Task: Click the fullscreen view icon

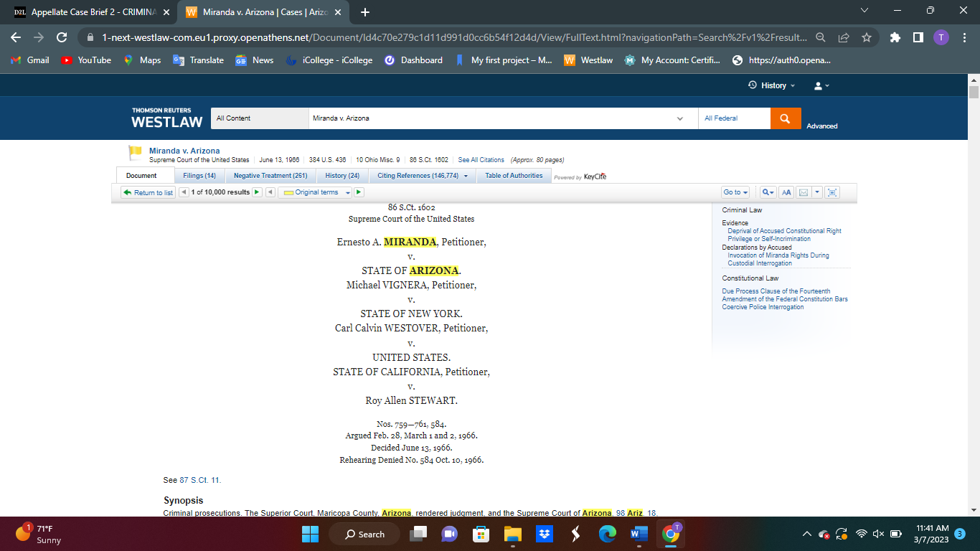Action: point(831,192)
